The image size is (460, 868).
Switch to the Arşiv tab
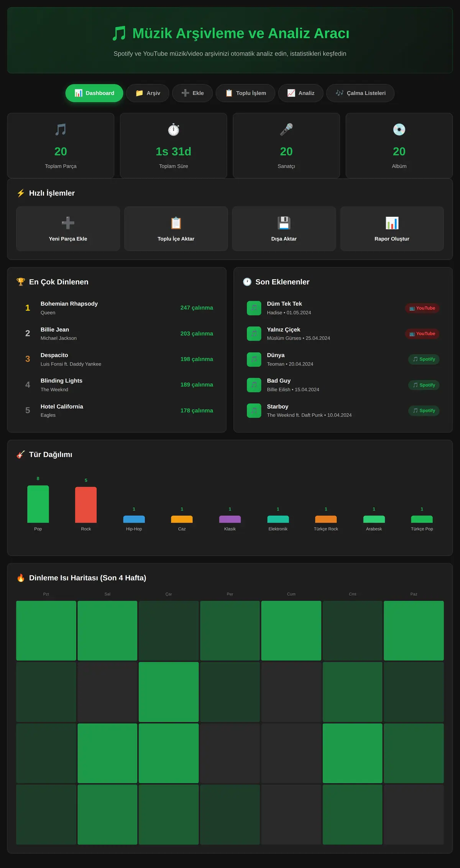pyautogui.click(x=148, y=93)
